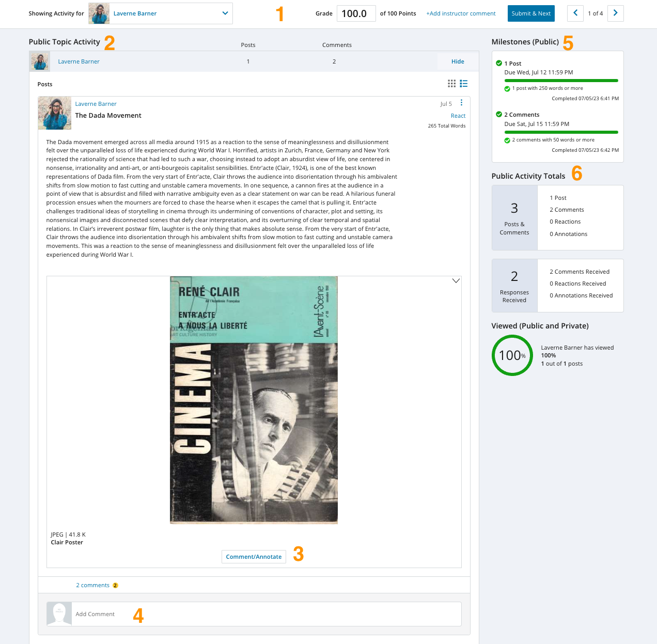Hide Laverne Barner's topic activity

[458, 61]
